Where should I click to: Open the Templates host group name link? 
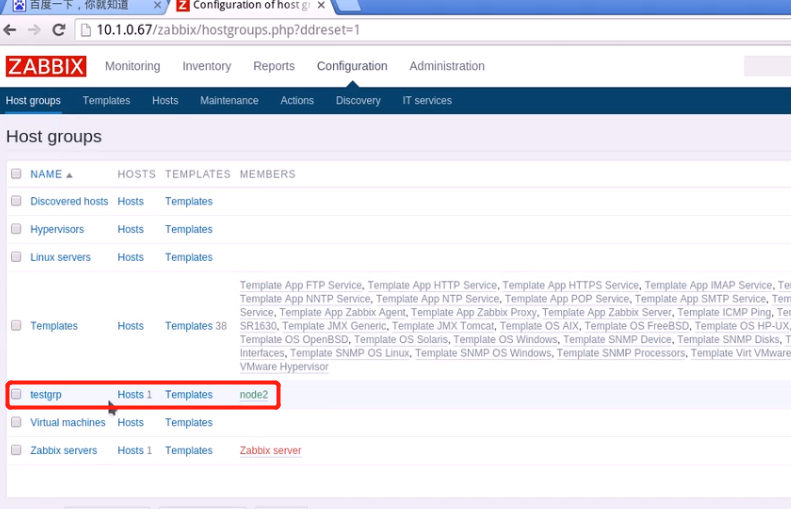[54, 326]
